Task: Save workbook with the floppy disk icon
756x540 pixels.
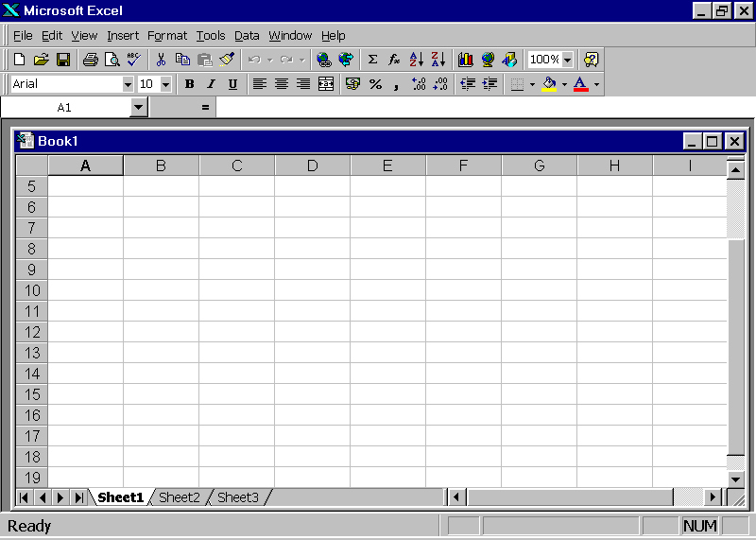Action: 63,60
